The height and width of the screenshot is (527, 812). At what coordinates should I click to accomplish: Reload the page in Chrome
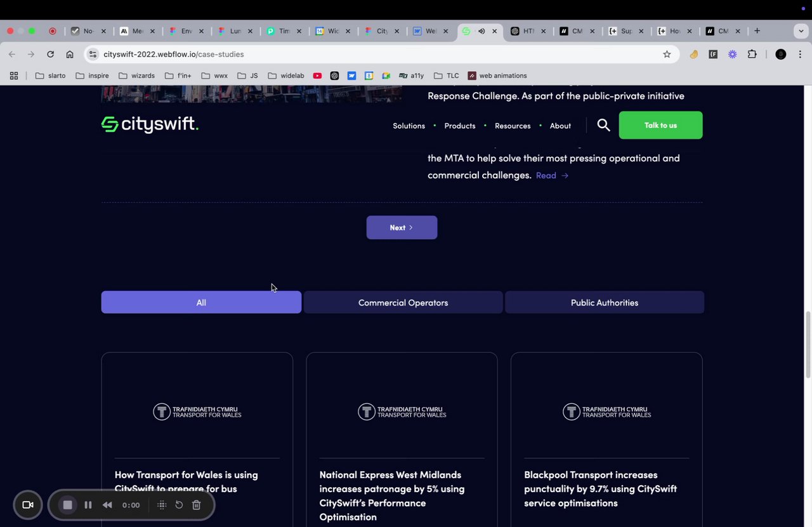[50, 55]
